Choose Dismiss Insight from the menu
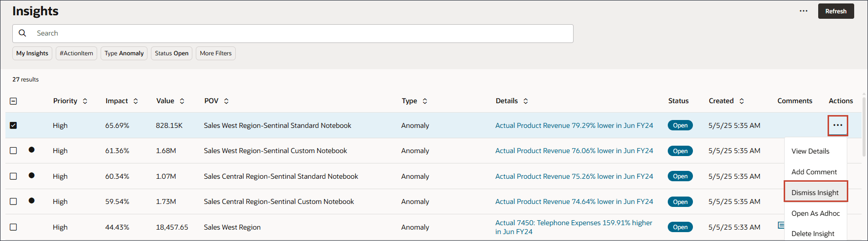Screen dimensions: 868x241 pyautogui.click(x=815, y=193)
